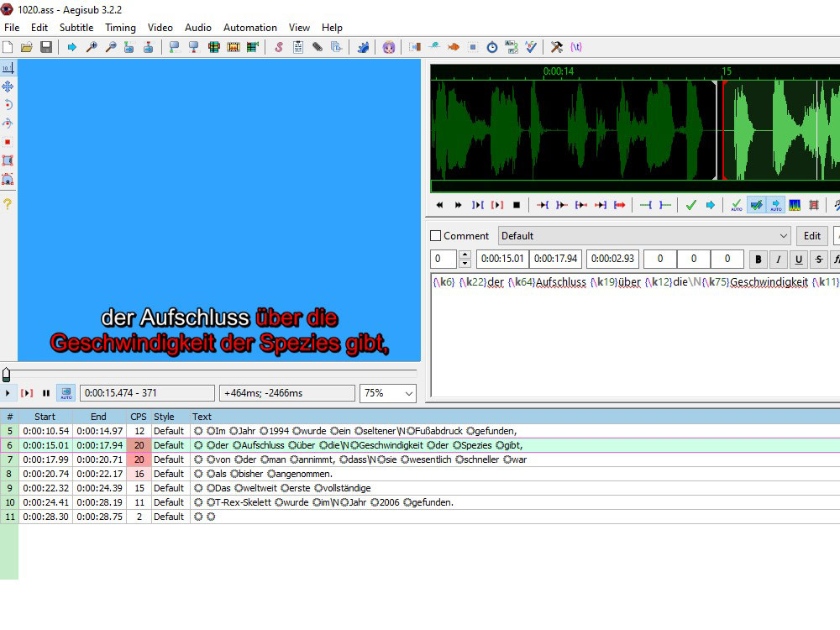Select subtitle row 5 'Im Jahr 1994'
The image size is (840, 630).
coord(420,431)
